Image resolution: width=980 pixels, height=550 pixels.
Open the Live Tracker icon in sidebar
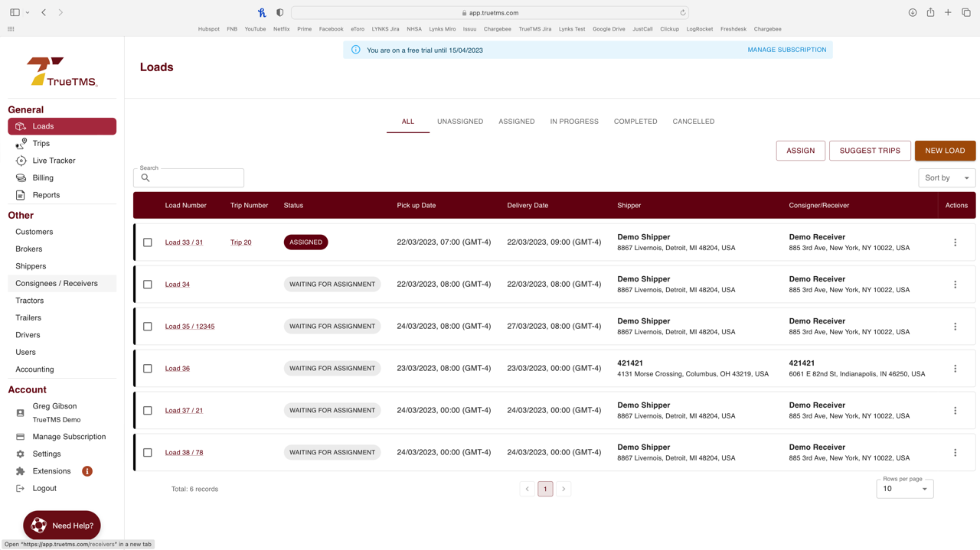tap(21, 161)
